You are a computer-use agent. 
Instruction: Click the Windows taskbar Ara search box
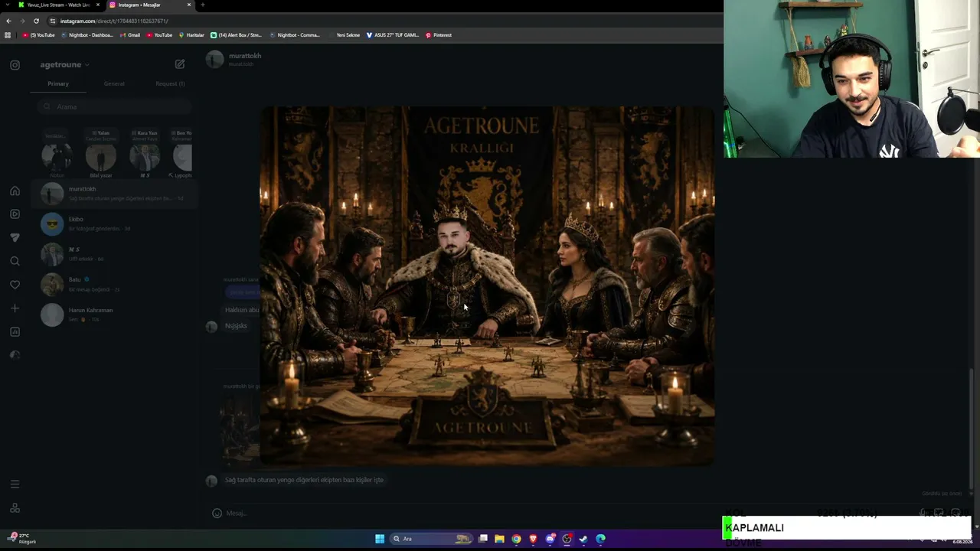click(x=433, y=539)
